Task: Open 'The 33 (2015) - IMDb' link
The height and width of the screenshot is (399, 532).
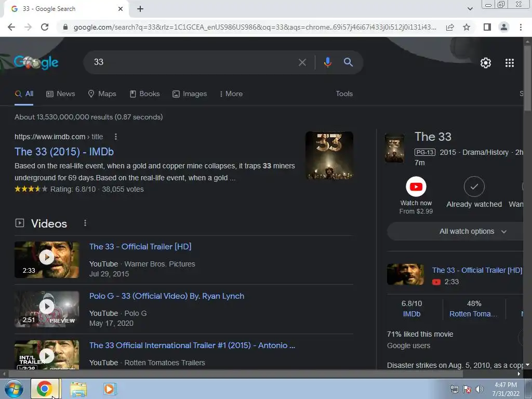Action: pyautogui.click(x=64, y=152)
